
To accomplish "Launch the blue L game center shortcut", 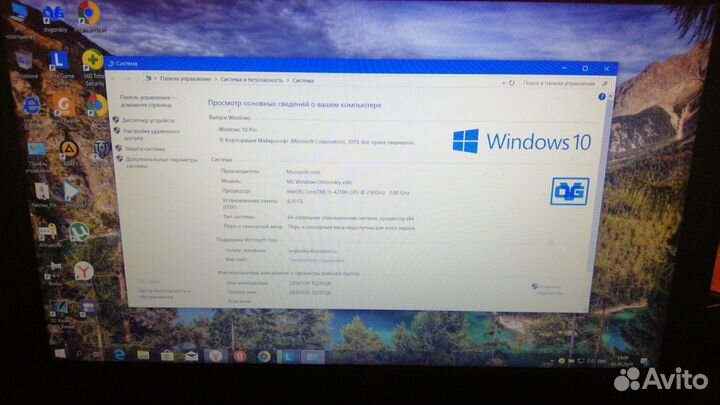I will coord(58,68).
